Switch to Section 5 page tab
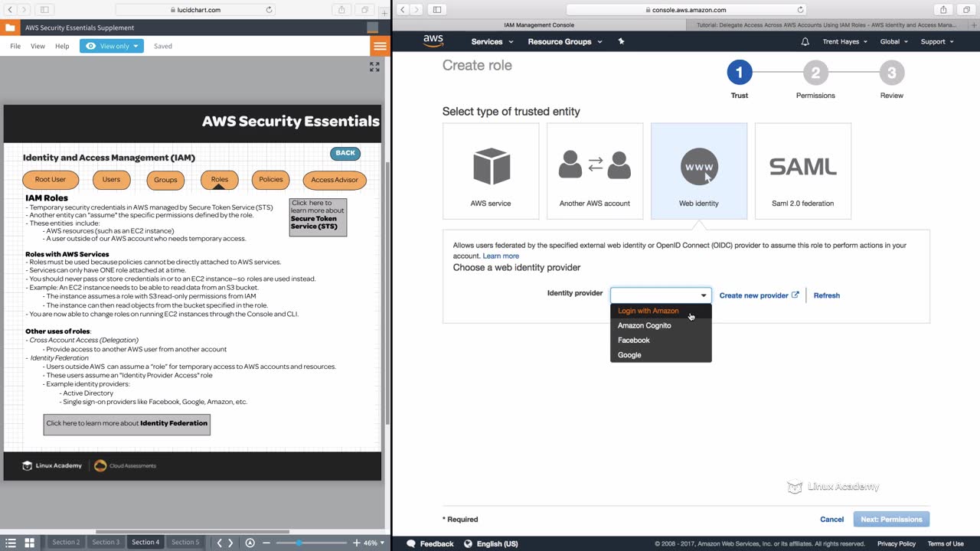This screenshot has width=980, height=551. coord(185,543)
